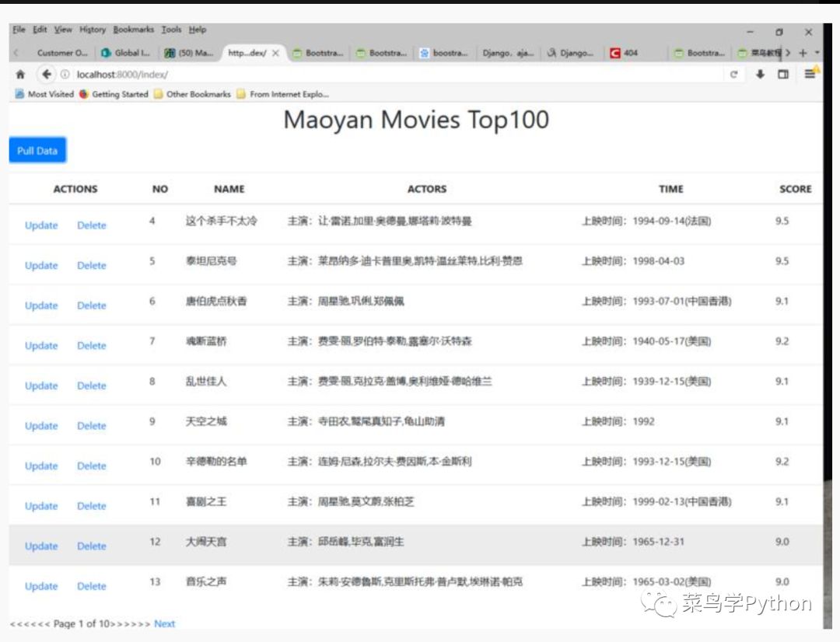The image size is (840, 642).
Task: Open the Other Bookmarks folder
Action: click(x=192, y=94)
